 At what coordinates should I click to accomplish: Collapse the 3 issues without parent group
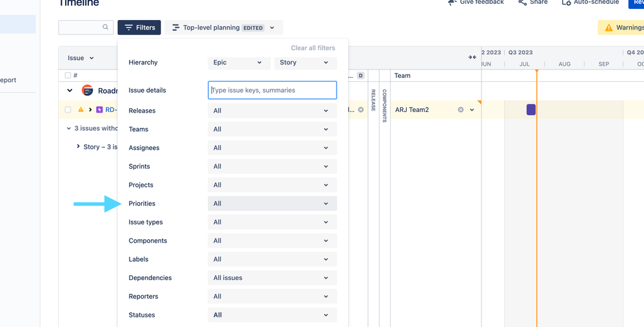[68, 129]
